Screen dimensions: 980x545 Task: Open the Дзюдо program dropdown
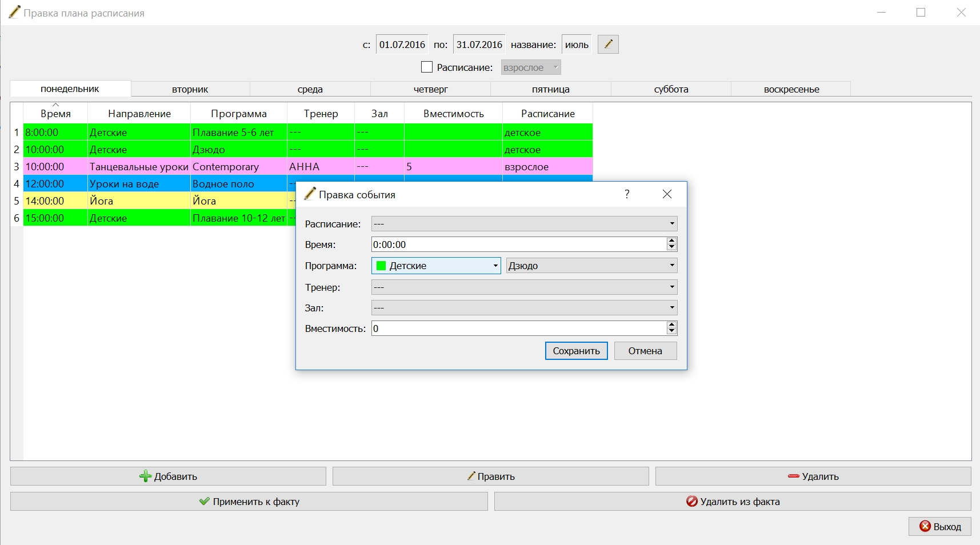tap(591, 266)
